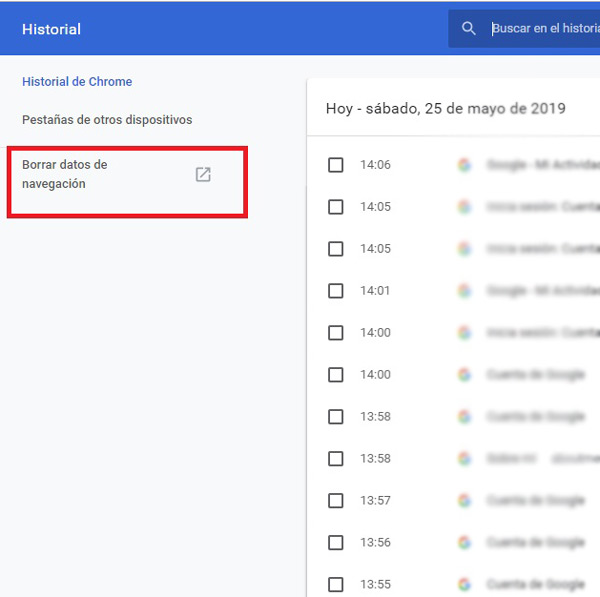
Task: Tick the checkbox for the 13:57 entry
Action: [336, 500]
